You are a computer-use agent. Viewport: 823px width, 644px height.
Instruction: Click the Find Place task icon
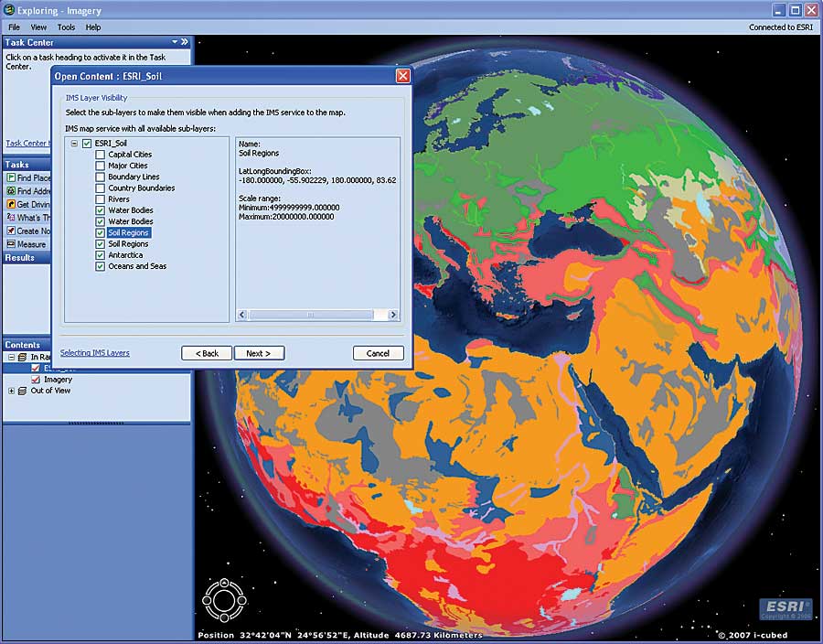(10, 178)
